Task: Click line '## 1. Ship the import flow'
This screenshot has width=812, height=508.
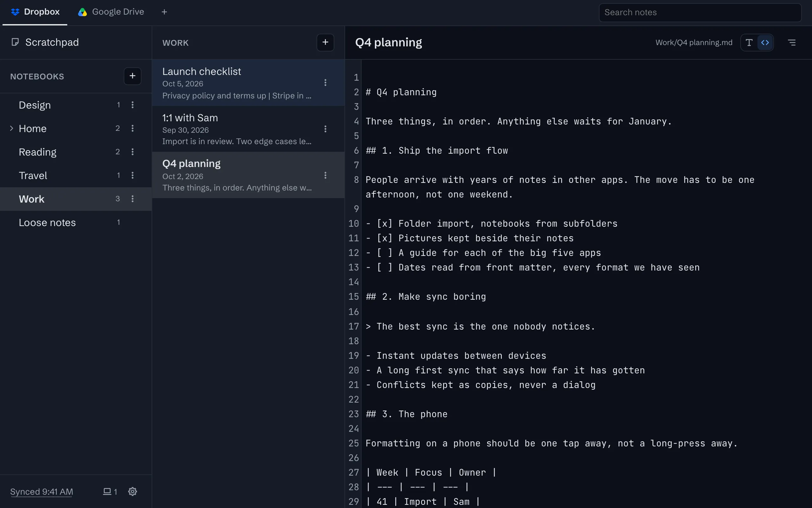Action: click(436, 150)
